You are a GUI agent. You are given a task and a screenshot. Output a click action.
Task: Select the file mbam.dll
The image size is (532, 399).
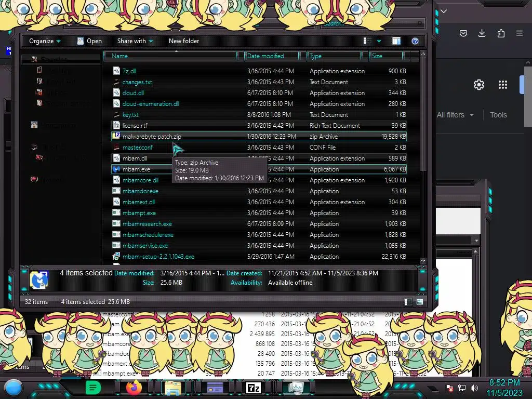pyautogui.click(x=135, y=158)
